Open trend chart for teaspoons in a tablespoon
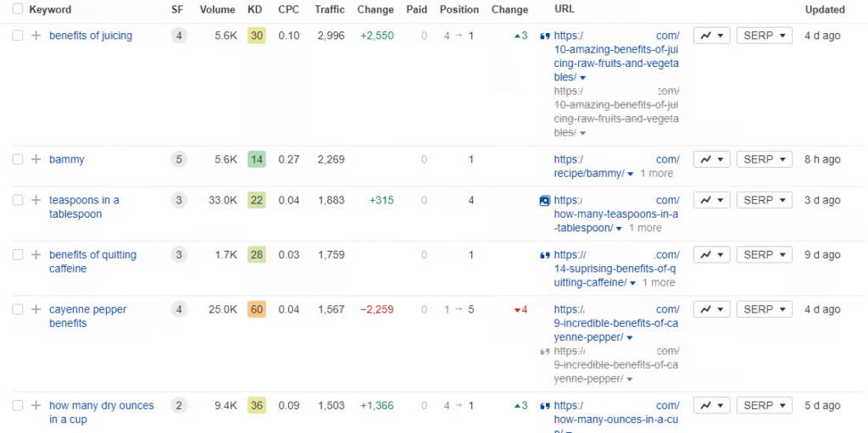868x433 pixels. [711, 200]
